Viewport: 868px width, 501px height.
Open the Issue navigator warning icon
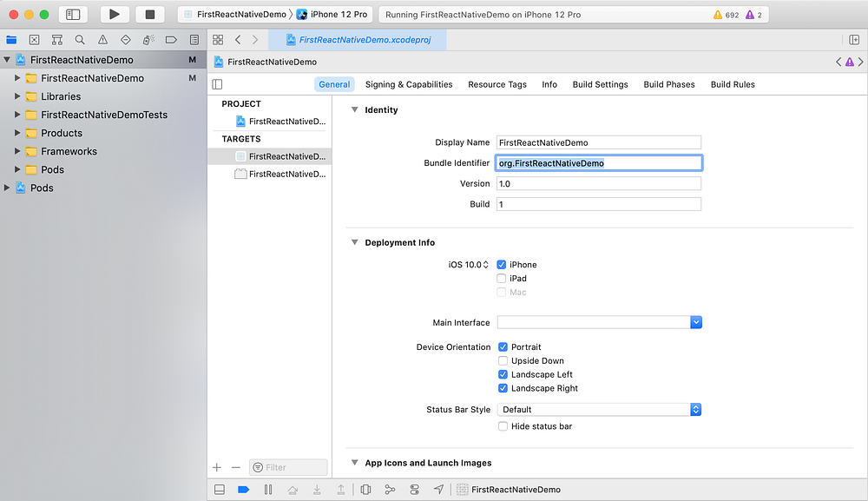(103, 40)
